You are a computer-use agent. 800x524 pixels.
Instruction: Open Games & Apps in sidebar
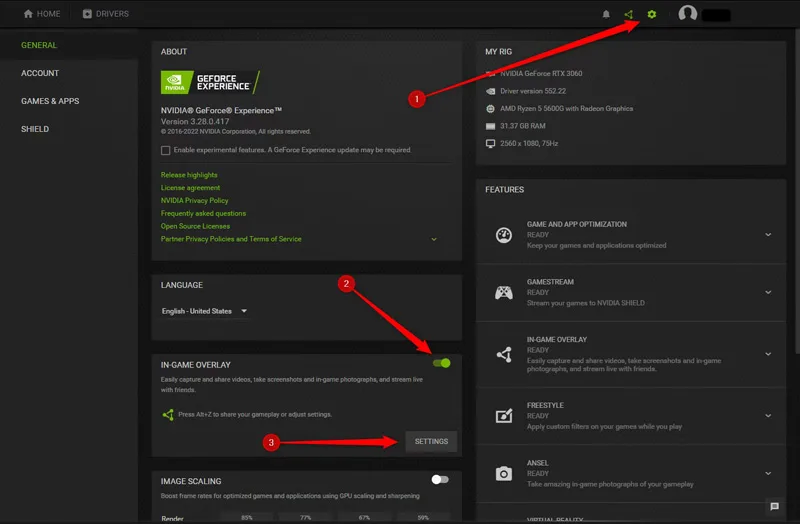[50, 102]
